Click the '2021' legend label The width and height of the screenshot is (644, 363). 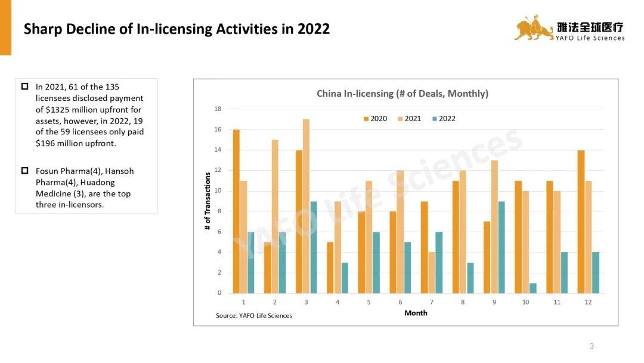pos(413,119)
